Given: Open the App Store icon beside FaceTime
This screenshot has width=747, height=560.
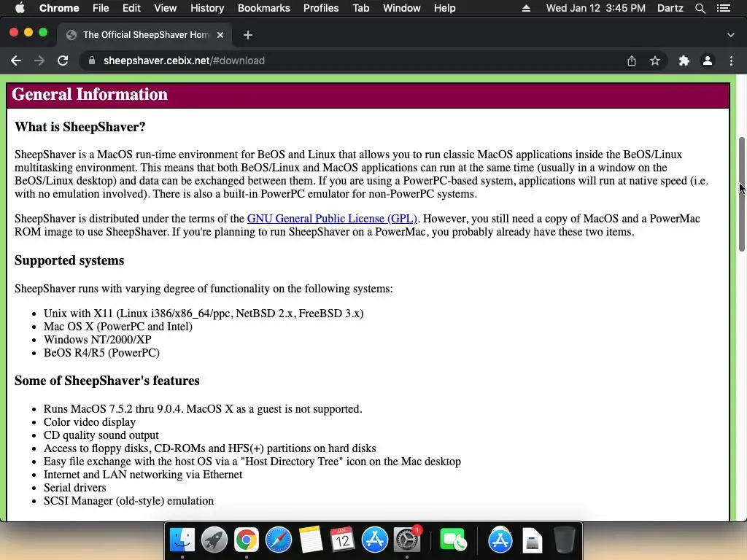Looking at the screenshot, I should [500, 540].
